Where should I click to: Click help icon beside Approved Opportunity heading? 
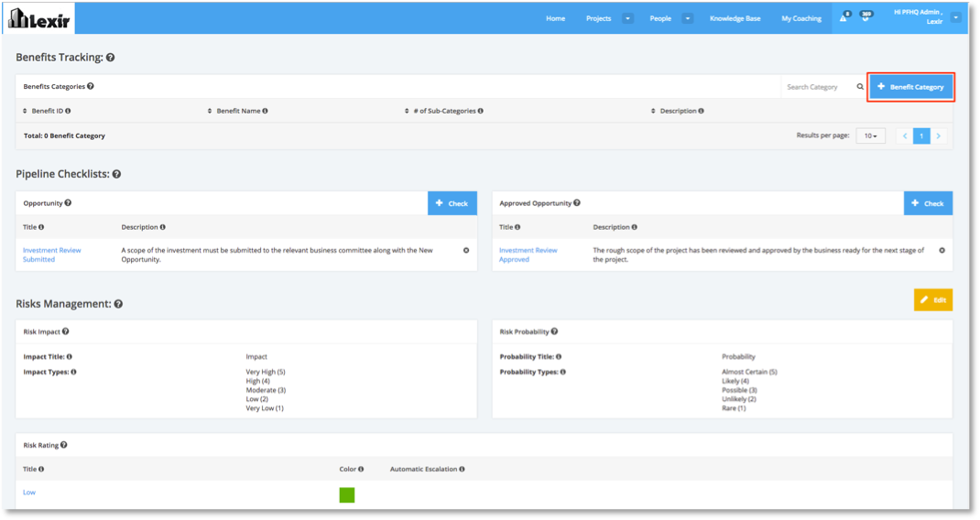(x=577, y=203)
